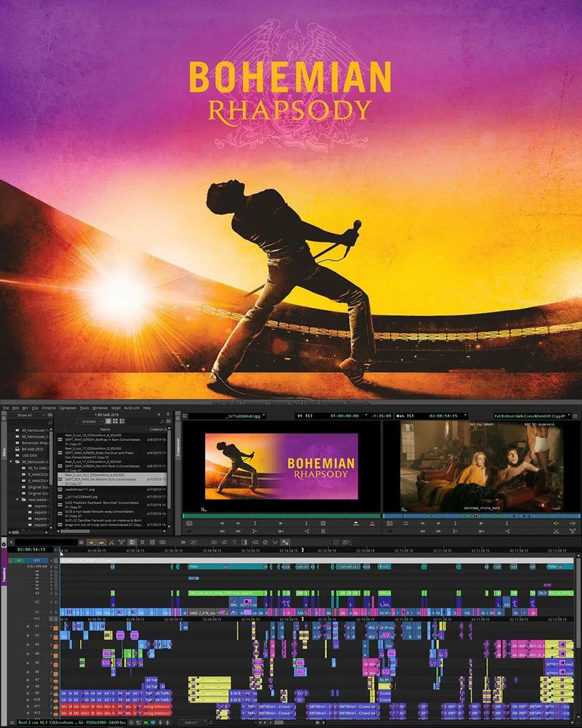Sort bin by Name column header
The image size is (582, 728).
click(105, 429)
